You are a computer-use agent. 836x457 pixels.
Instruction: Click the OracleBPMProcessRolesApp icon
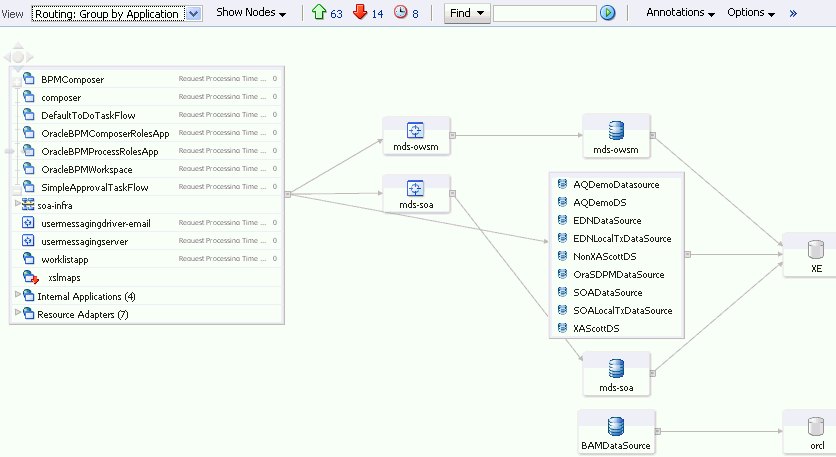tap(29, 151)
